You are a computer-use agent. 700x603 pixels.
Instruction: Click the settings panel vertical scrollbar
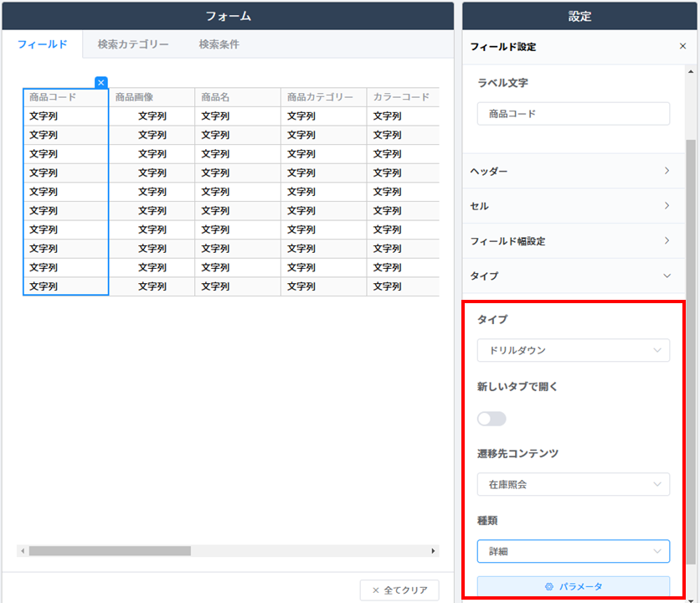click(x=691, y=353)
